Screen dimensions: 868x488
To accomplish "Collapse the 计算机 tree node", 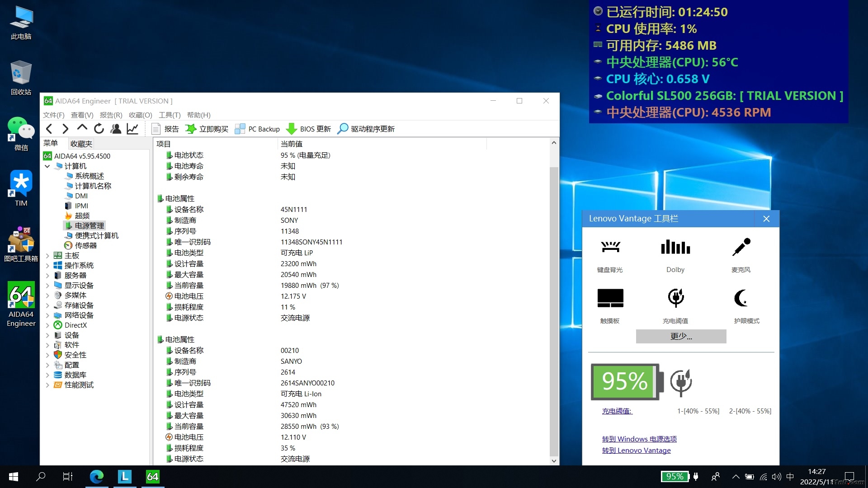I will pyautogui.click(x=47, y=166).
